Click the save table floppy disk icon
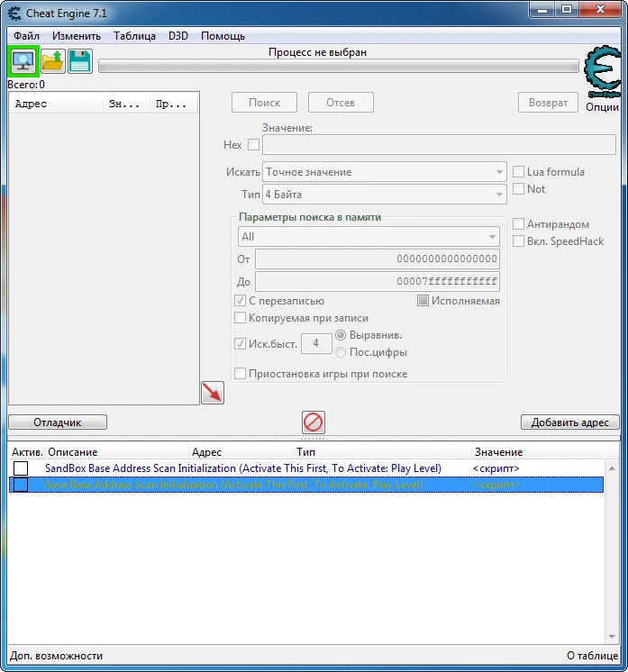This screenshot has width=628, height=672. pos(79,61)
